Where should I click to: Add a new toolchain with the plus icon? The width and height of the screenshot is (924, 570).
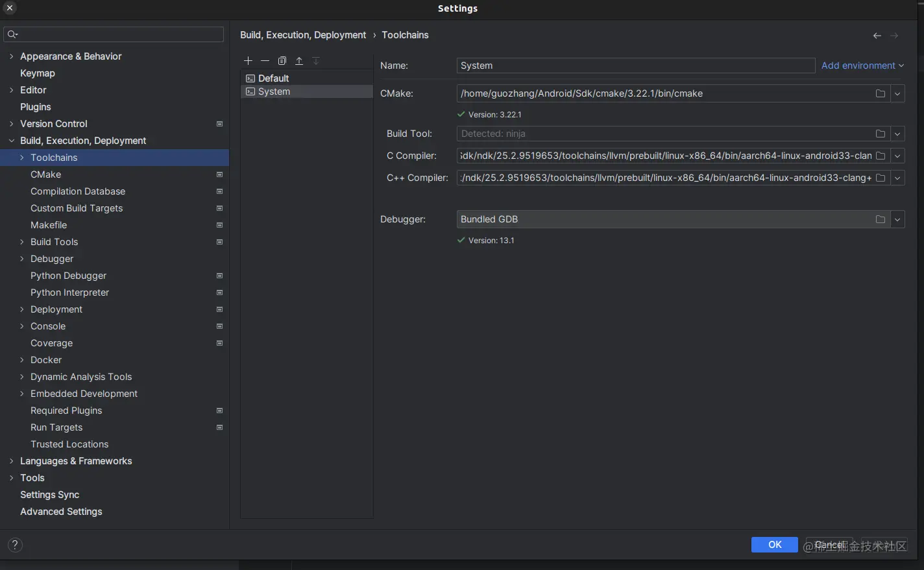tap(248, 60)
